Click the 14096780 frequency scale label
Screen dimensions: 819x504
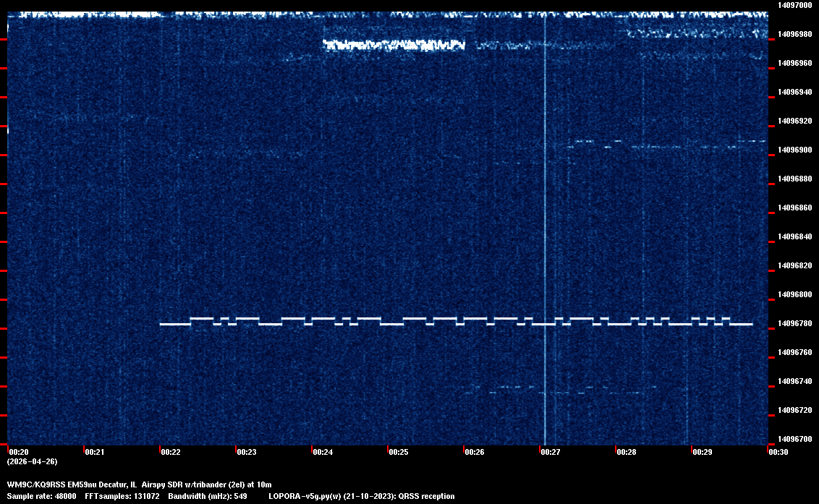click(794, 323)
